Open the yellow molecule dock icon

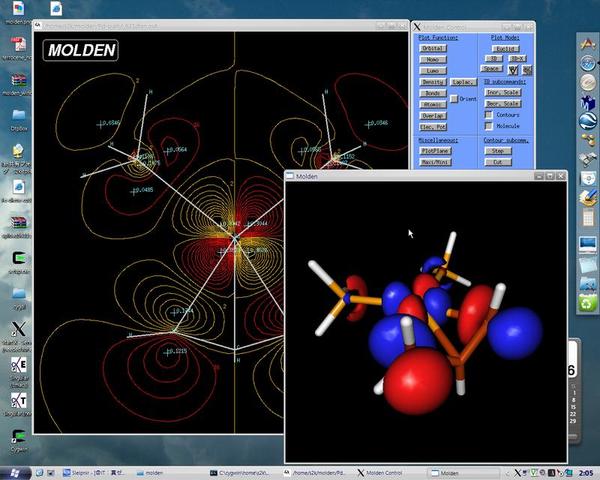click(588, 140)
